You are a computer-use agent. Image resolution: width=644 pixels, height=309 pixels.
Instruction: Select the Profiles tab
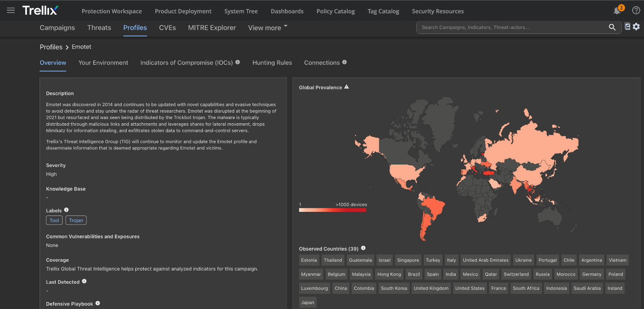(135, 28)
